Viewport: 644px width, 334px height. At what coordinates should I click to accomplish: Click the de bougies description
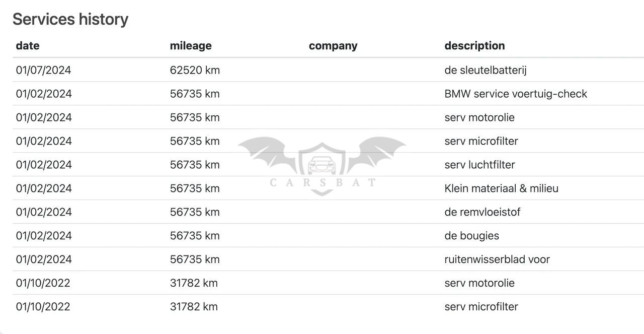click(472, 236)
